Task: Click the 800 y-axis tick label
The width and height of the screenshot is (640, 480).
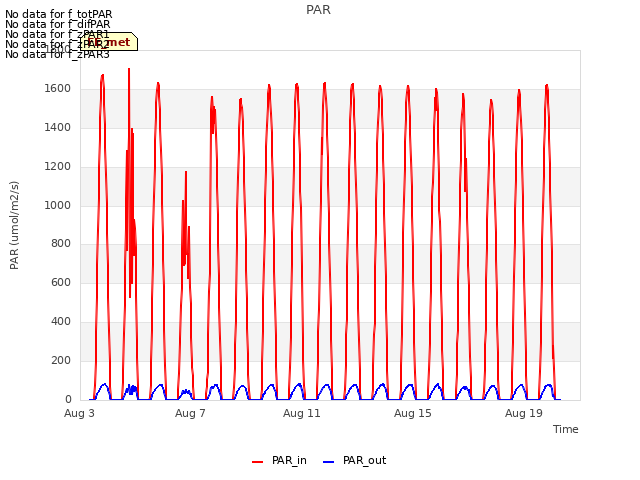Action: click(x=61, y=244)
